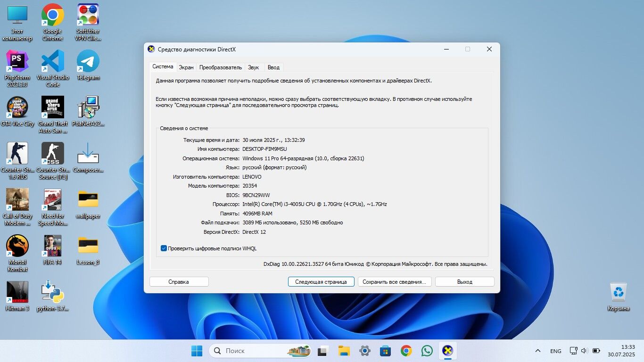Switch to the Экран tab
The height and width of the screenshot is (362, 644).
point(186,67)
